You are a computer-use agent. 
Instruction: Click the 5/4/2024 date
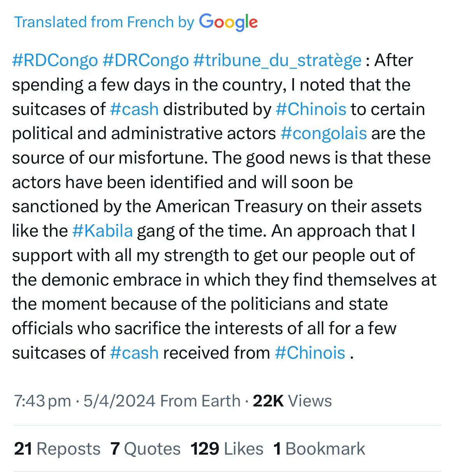tap(119, 401)
